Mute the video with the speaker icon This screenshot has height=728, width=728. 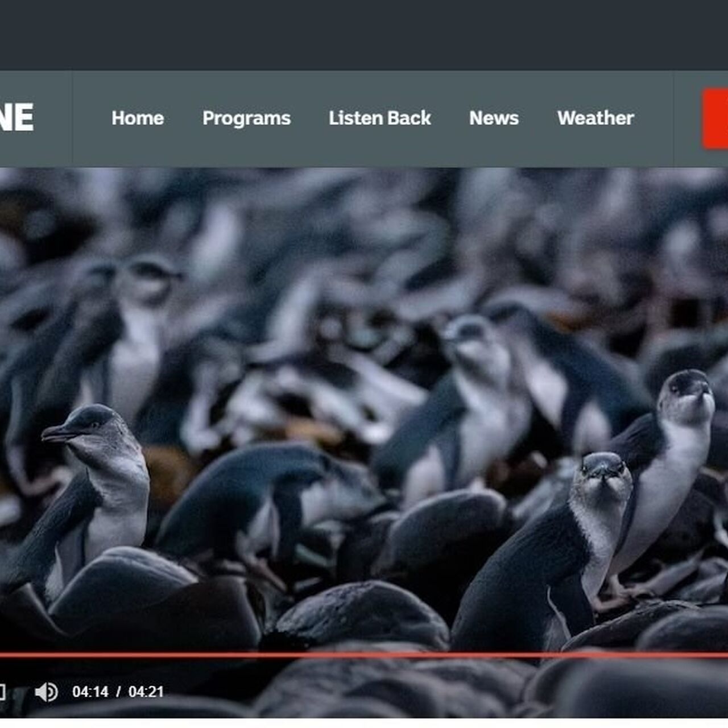[46, 692]
